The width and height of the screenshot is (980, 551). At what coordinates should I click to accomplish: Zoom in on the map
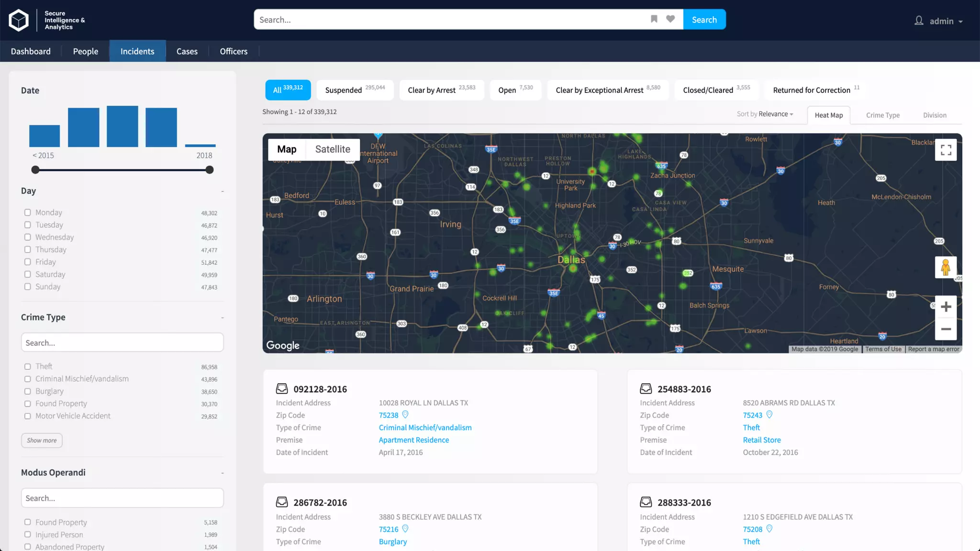click(946, 307)
